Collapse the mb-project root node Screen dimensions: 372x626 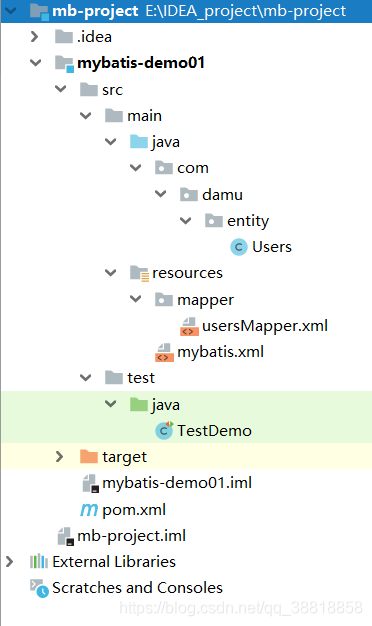tap(10, 11)
